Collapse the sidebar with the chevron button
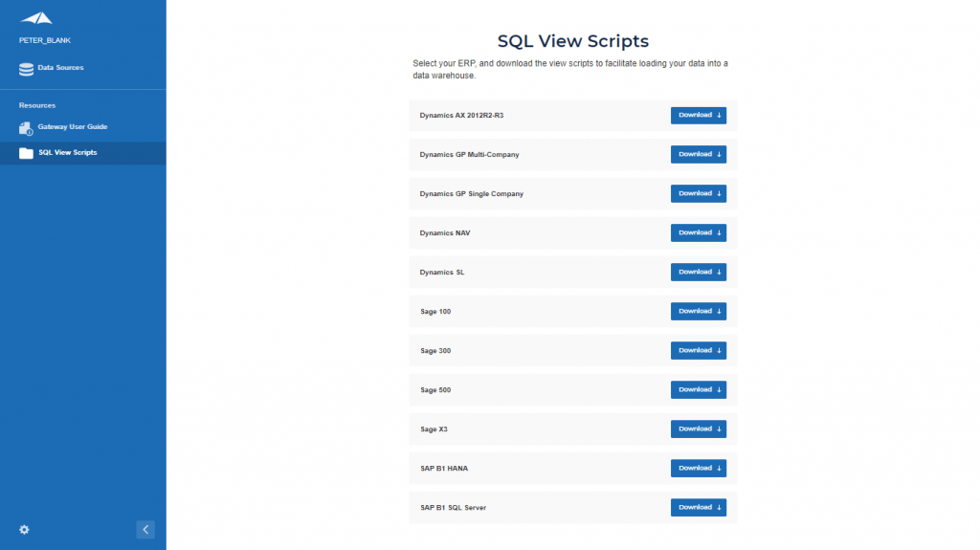The width and height of the screenshot is (980, 550). 145,529
